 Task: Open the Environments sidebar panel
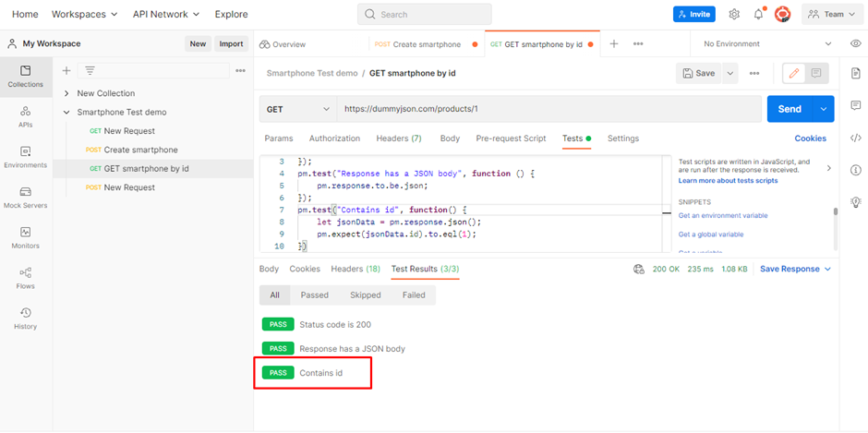tap(26, 157)
